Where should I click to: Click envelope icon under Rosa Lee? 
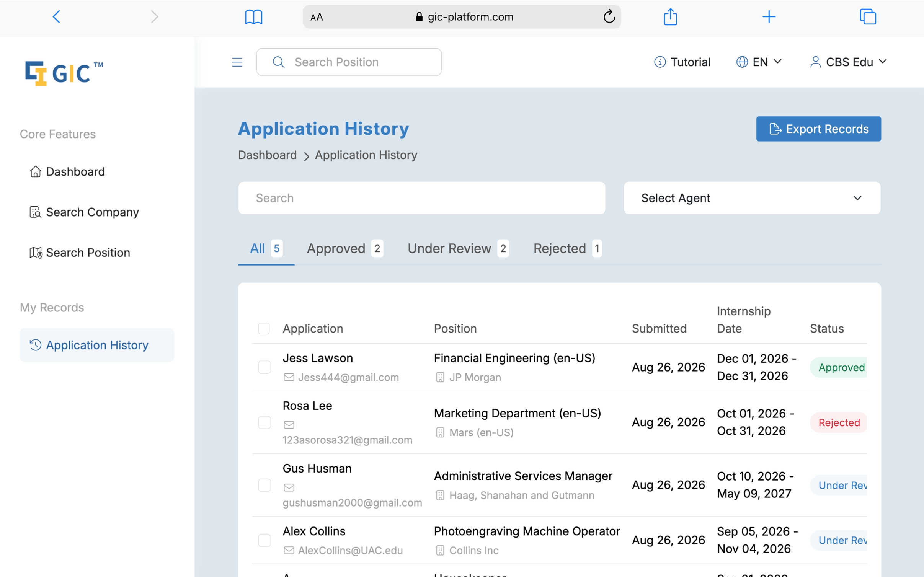click(x=289, y=425)
